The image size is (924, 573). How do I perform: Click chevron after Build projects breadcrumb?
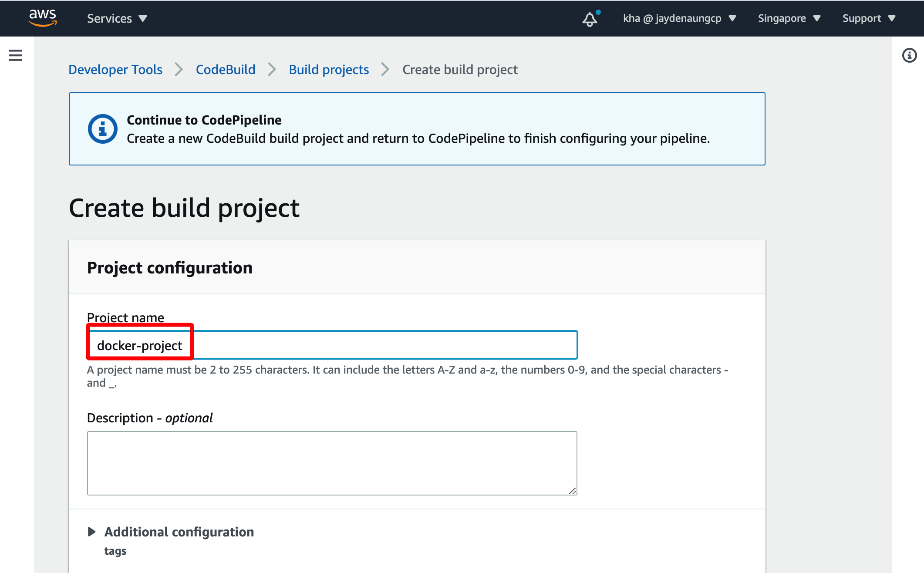click(385, 70)
